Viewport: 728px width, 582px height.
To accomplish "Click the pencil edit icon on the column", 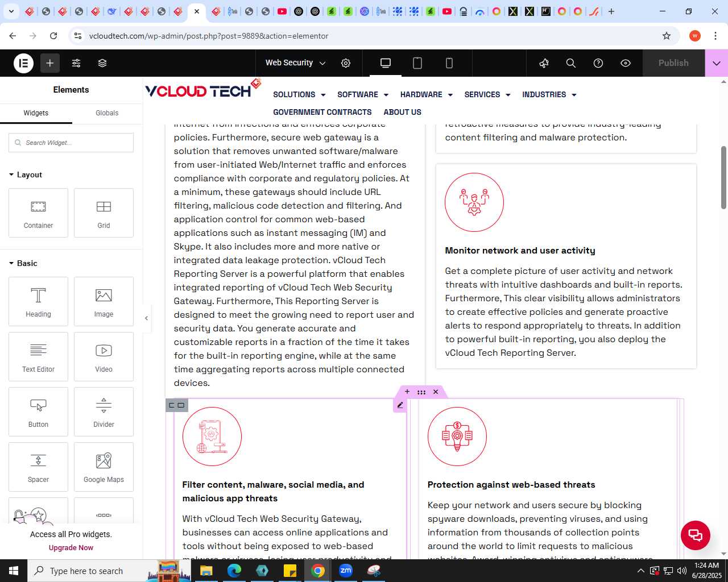I will 400,405.
